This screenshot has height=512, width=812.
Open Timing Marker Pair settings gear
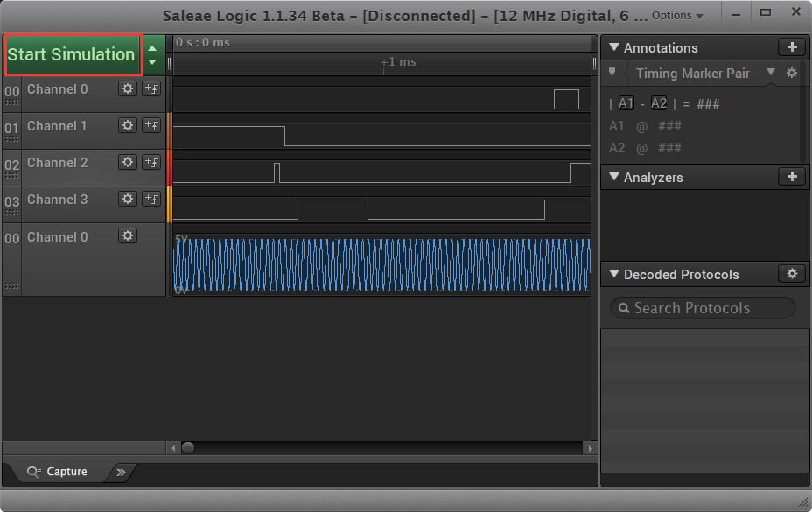(x=792, y=73)
